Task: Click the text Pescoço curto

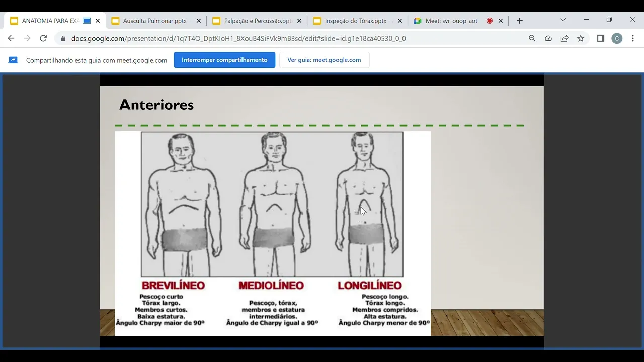Action: click(161, 297)
